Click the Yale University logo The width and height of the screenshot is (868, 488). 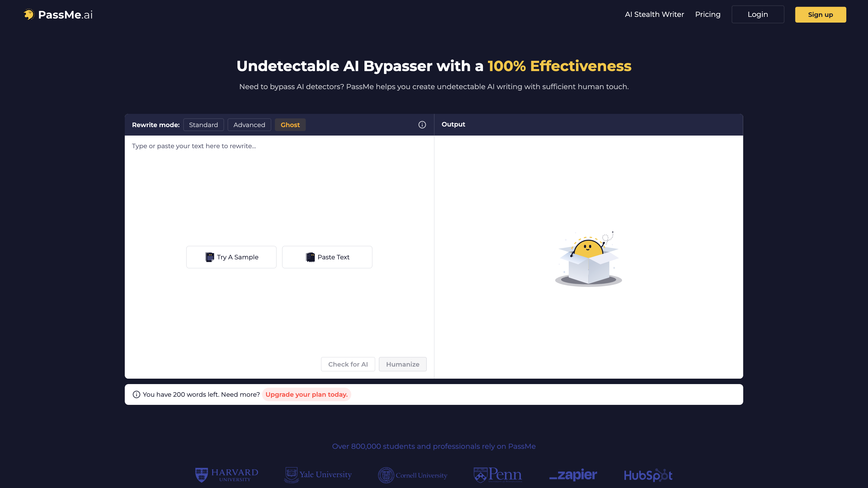pos(318,475)
